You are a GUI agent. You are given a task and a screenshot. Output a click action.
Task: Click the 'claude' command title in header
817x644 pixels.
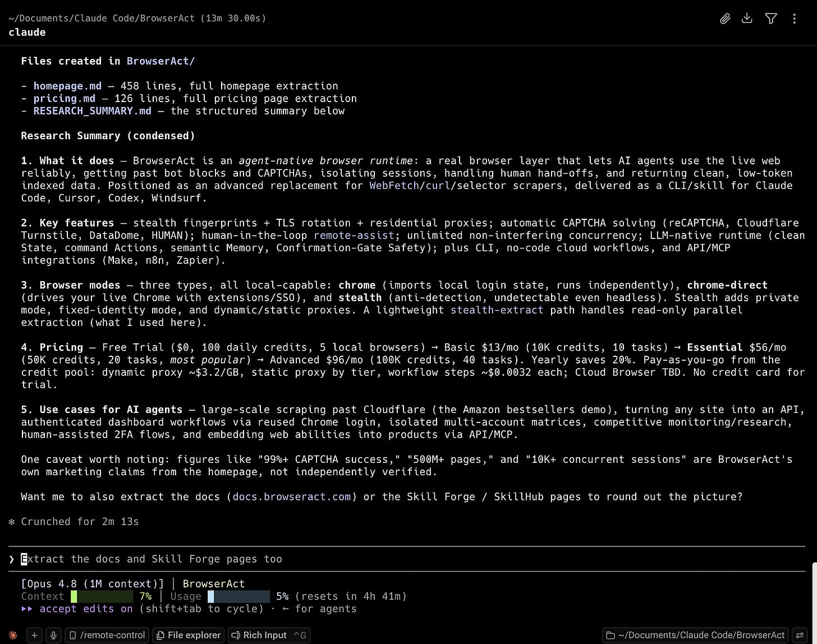tap(27, 32)
